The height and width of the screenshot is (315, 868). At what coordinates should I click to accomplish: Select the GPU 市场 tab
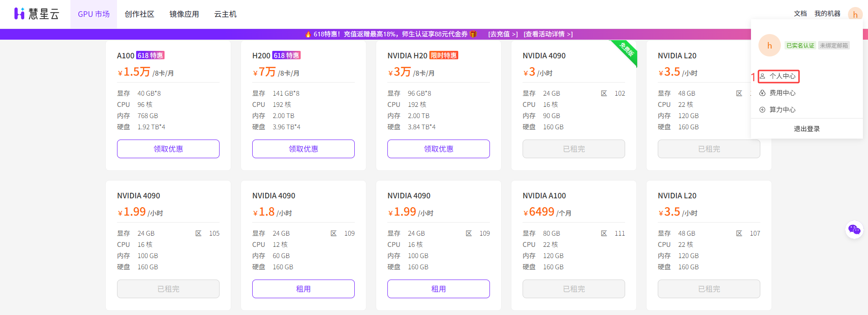pos(94,14)
